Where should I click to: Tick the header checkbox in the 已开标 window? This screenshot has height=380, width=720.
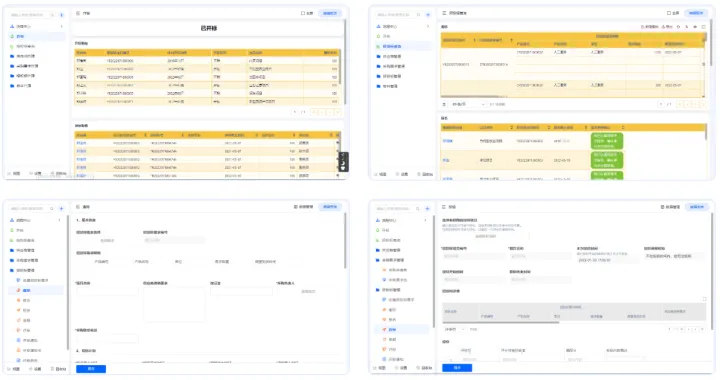pyautogui.click(x=303, y=13)
